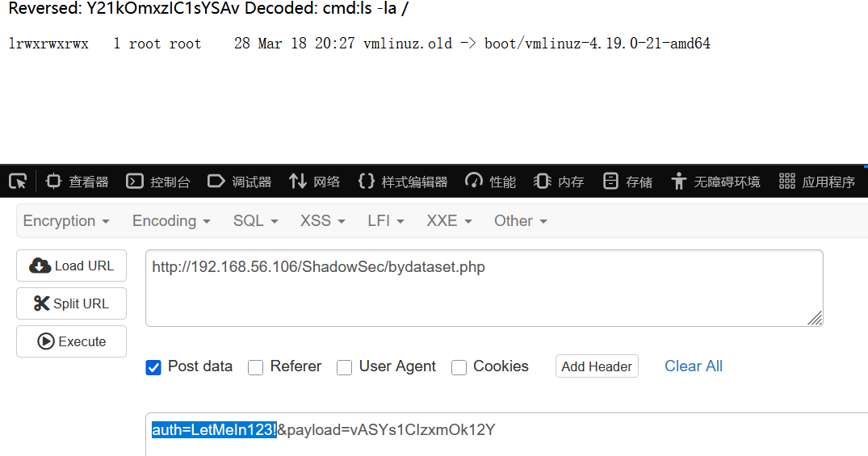
Task: Expand the Encryption dropdown
Action: click(66, 221)
